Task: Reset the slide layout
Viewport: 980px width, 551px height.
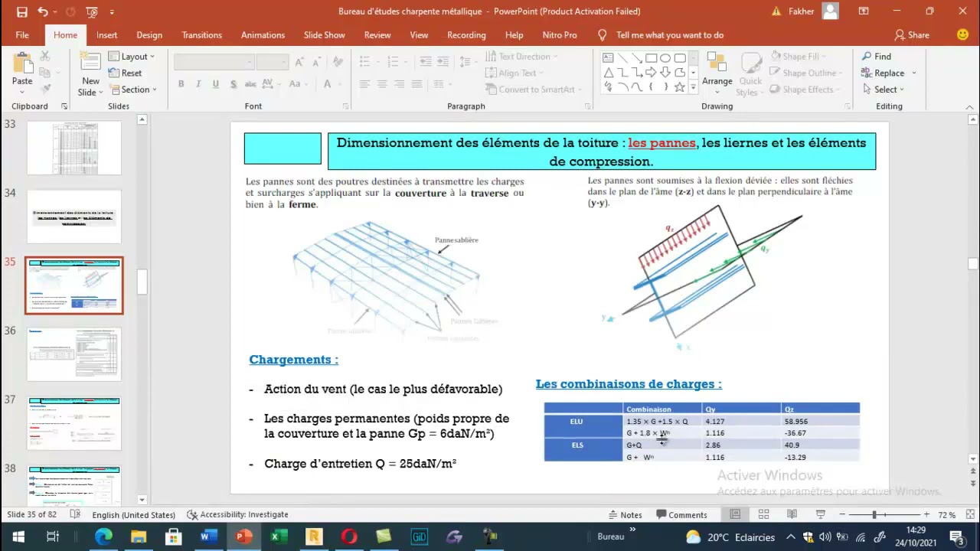Action: (125, 73)
